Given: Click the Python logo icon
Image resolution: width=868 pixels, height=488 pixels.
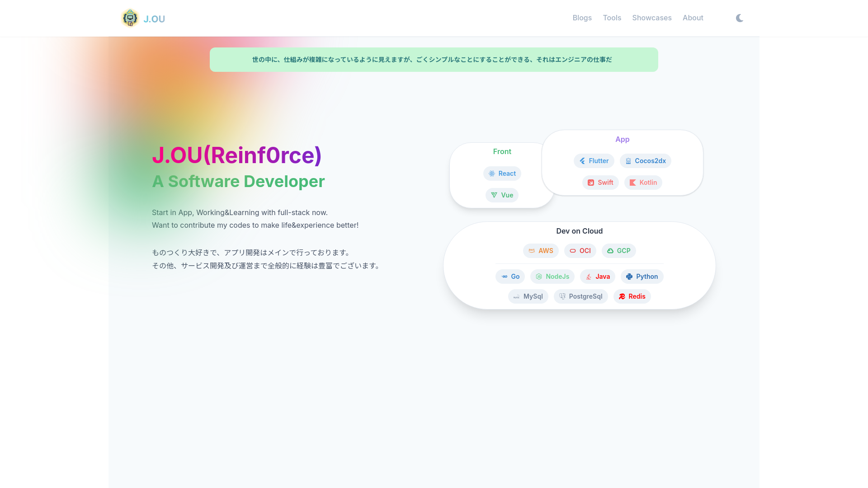Looking at the screenshot, I should point(629,277).
